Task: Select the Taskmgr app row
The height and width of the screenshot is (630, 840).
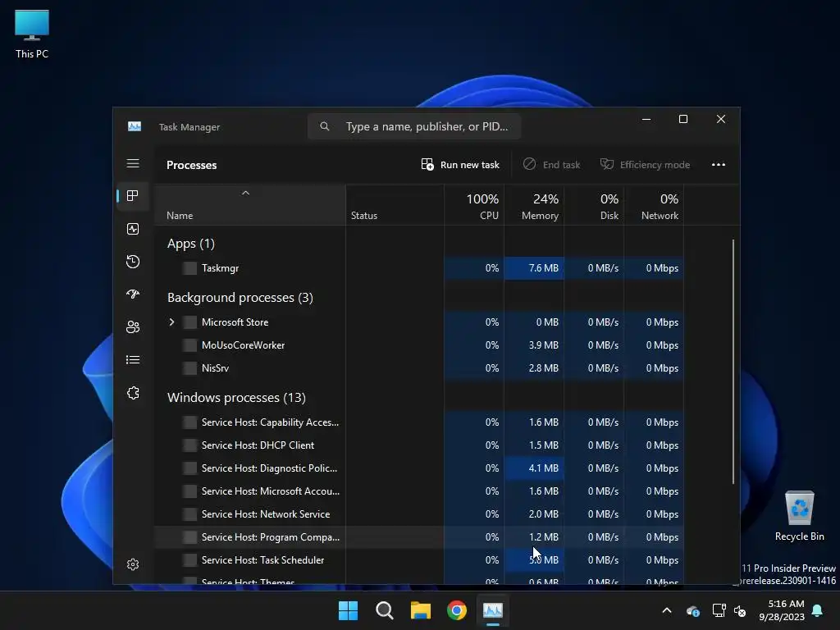Action: click(x=419, y=268)
